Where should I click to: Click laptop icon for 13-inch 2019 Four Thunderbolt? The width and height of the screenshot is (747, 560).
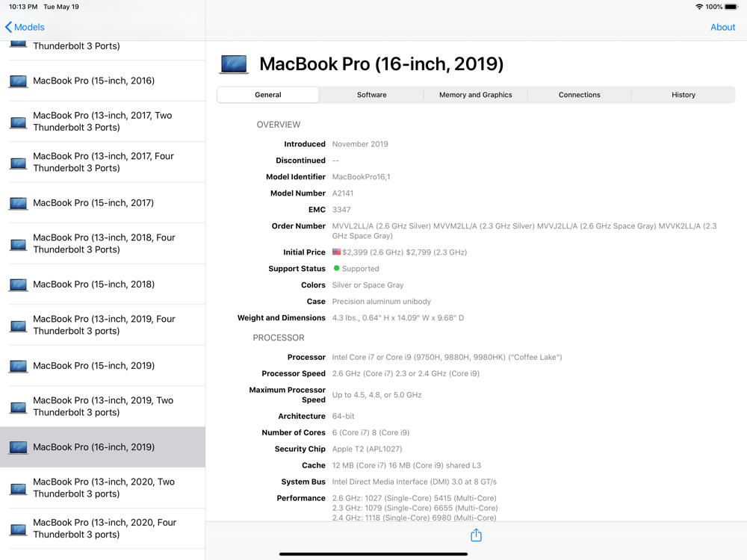click(19, 326)
